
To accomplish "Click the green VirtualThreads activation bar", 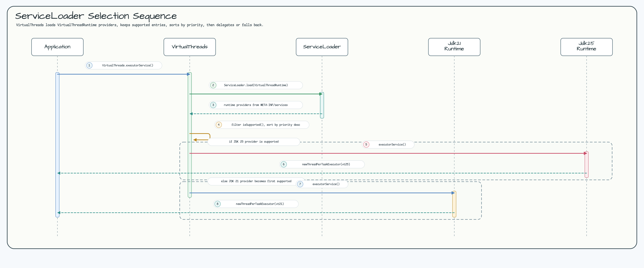I will point(190,135).
